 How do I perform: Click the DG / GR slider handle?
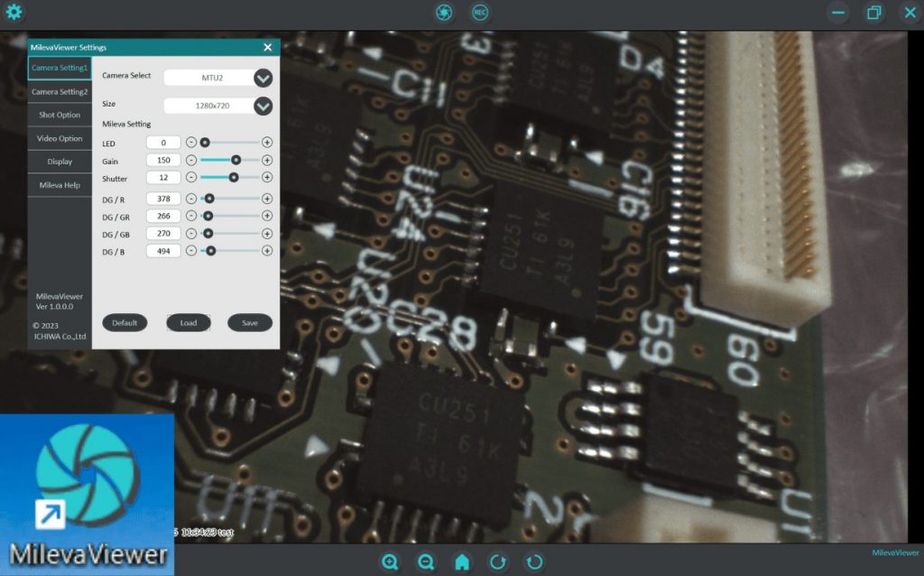(x=208, y=216)
